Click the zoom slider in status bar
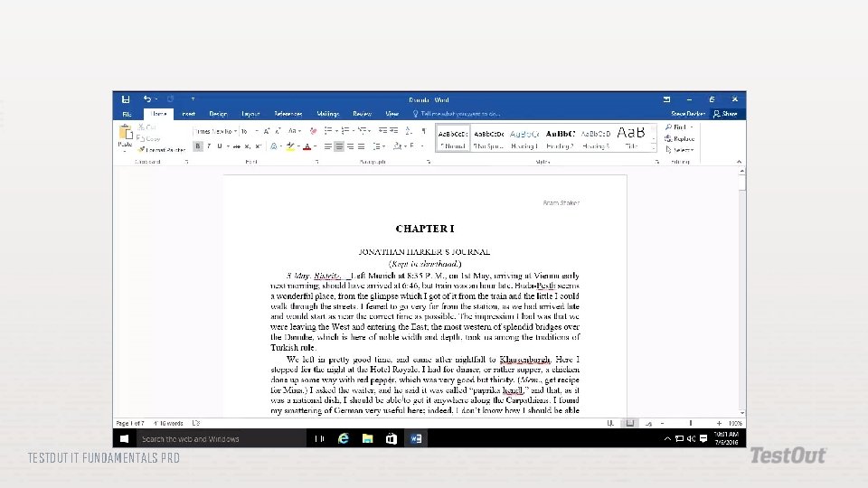The image size is (868, 488). point(690,423)
